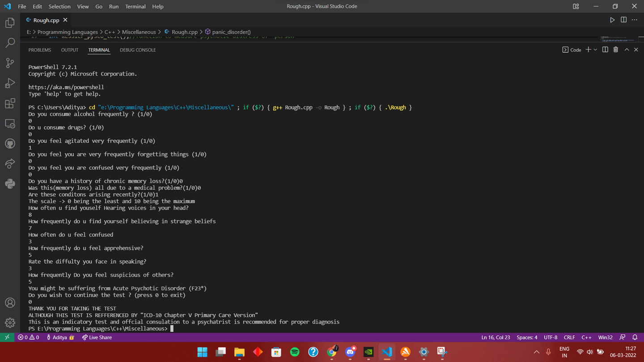The image size is (644, 362).
Task: Open the Run and Debug view
Action: click(x=10, y=83)
